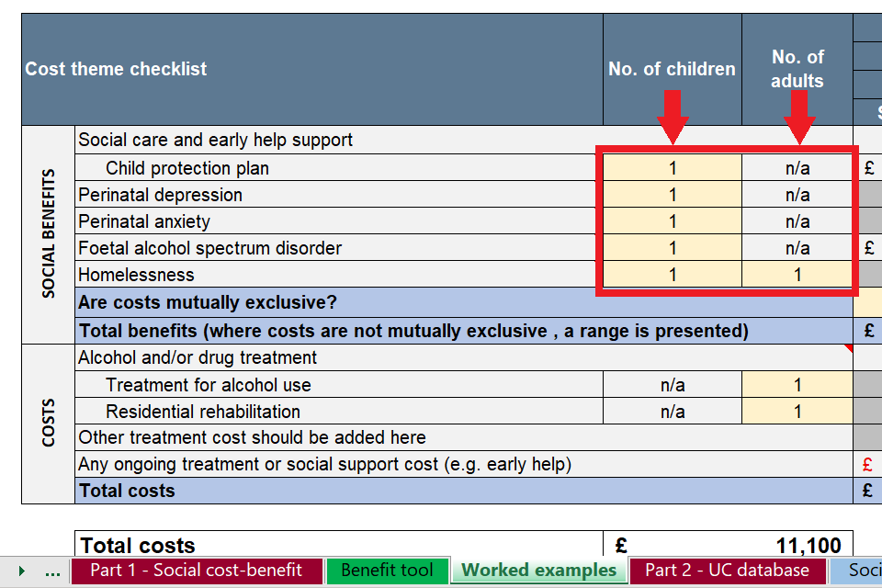Click the red arrow above adults column

pyautogui.click(x=797, y=117)
